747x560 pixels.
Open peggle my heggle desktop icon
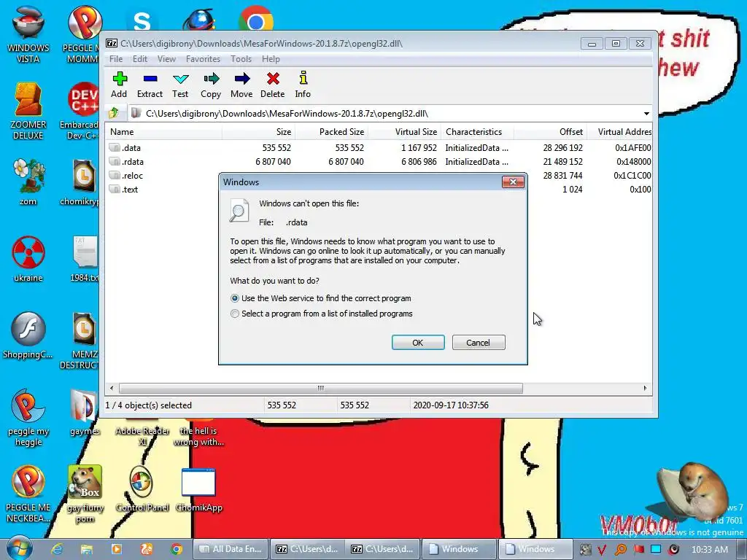click(x=28, y=418)
